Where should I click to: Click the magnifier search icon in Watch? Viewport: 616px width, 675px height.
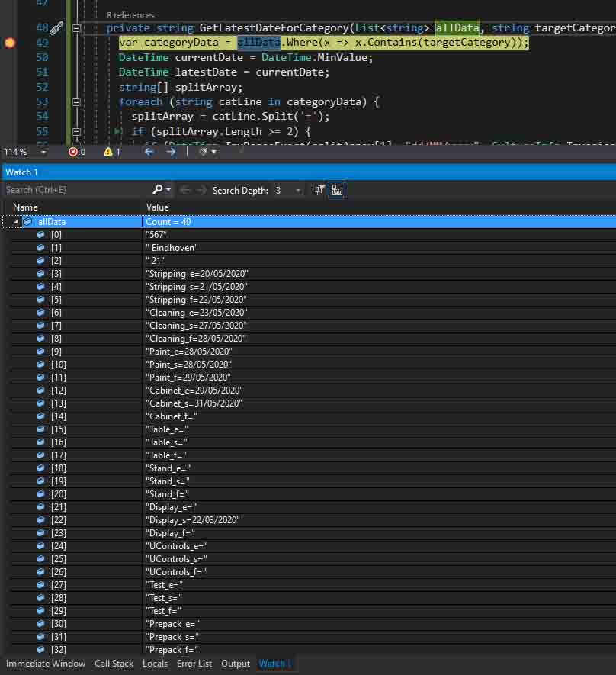(x=158, y=189)
